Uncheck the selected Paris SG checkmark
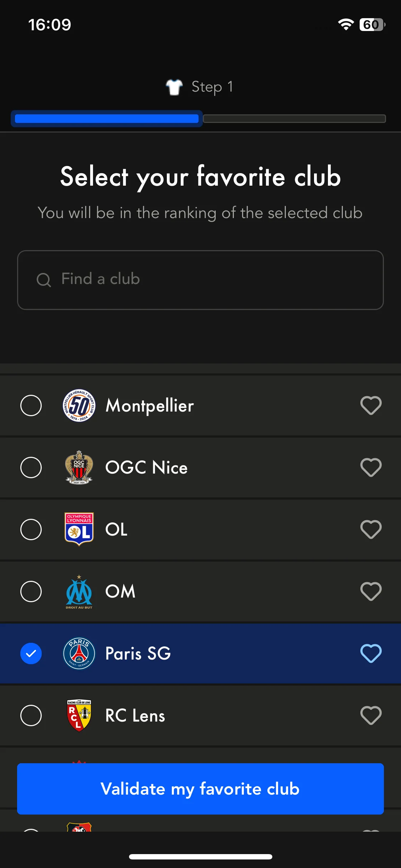401x868 pixels. (31, 653)
